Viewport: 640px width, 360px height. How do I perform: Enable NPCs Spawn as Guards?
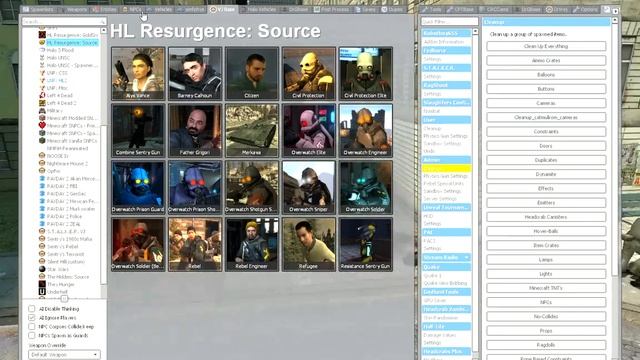tap(32, 335)
